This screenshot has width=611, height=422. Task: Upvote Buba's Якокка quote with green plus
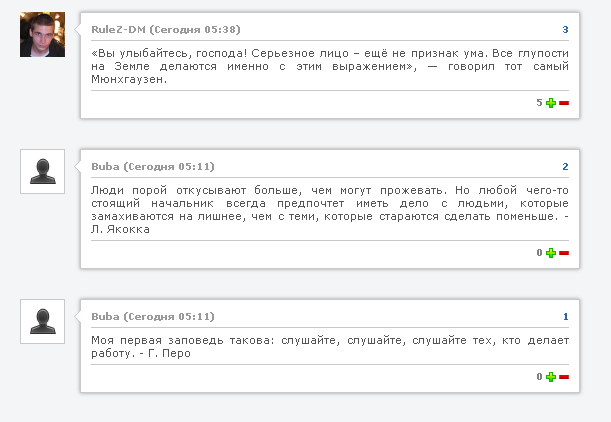point(551,253)
